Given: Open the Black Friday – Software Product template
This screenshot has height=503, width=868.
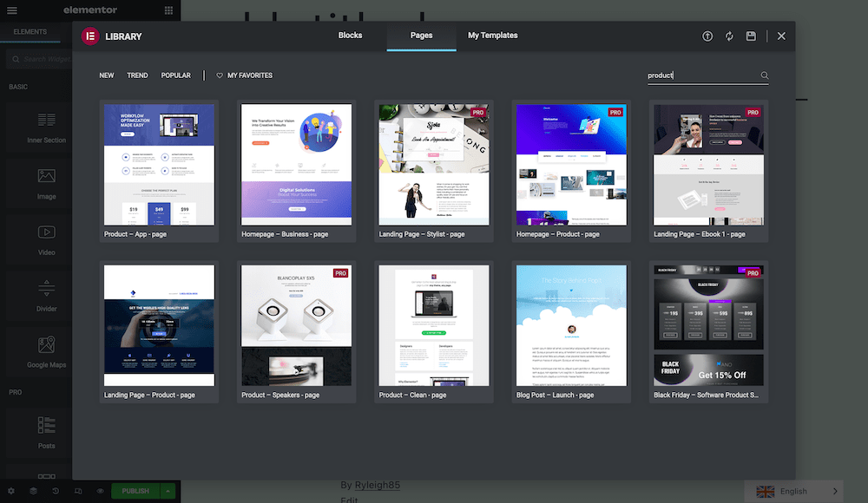Looking at the screenshot, I should point(708,332).
